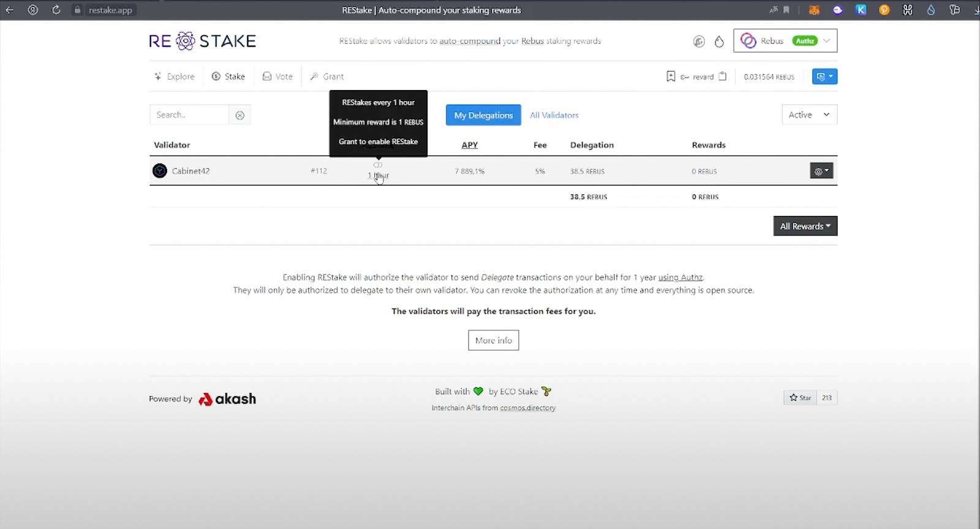The width and height of the screenshot is (980, 529).
Task: Click the REStake logo
Action: [203, 41]
